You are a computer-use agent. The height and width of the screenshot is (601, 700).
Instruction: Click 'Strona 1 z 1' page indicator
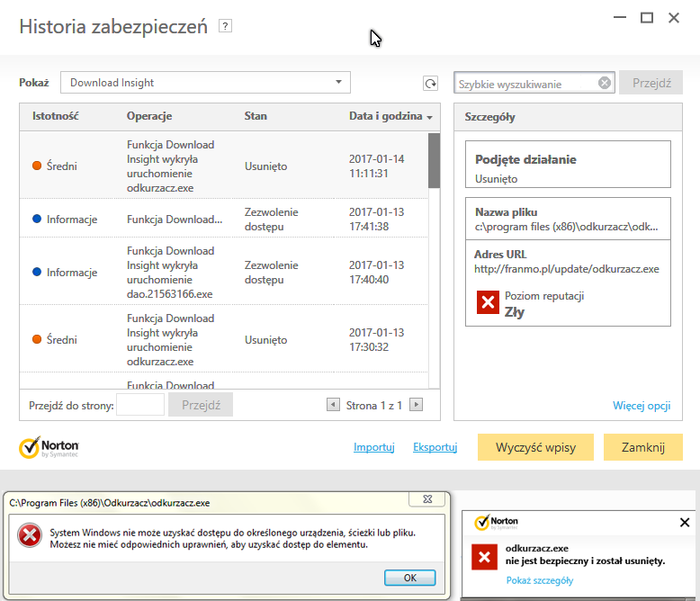pyautogui.click(x=374, y=406)
